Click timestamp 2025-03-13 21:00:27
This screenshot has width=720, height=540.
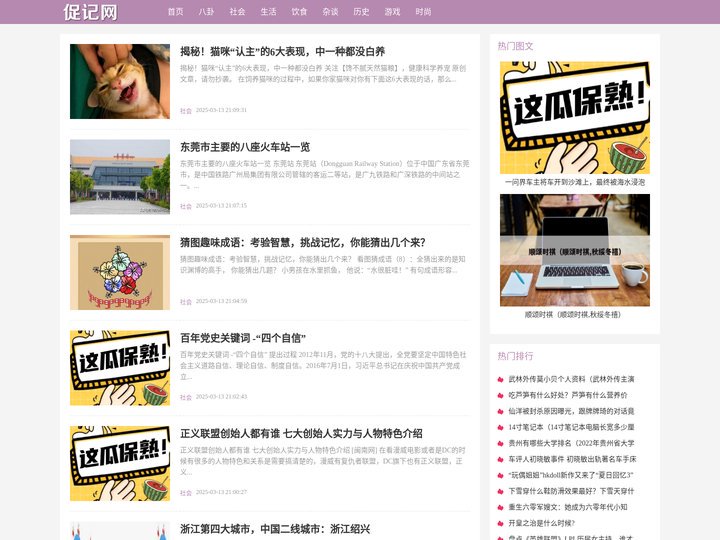[x=221, y=492]
